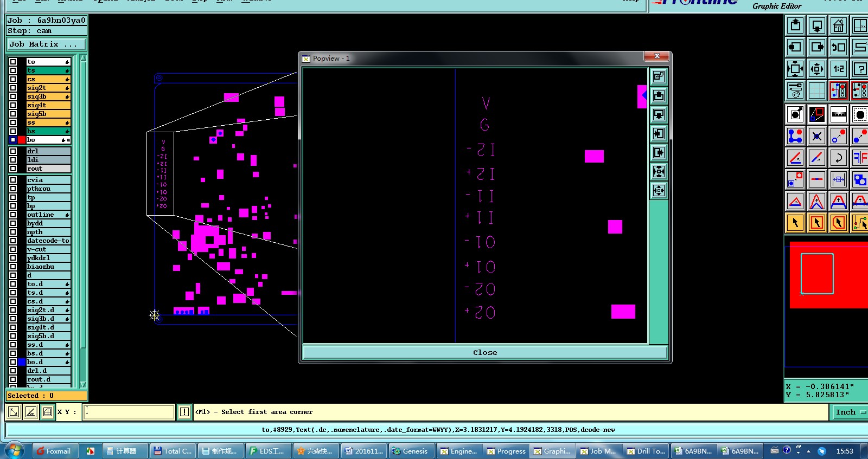The height and width of the screenshot is (459, 868).
Task: Select the black and red square area tool
Action: tap(817, 114)
